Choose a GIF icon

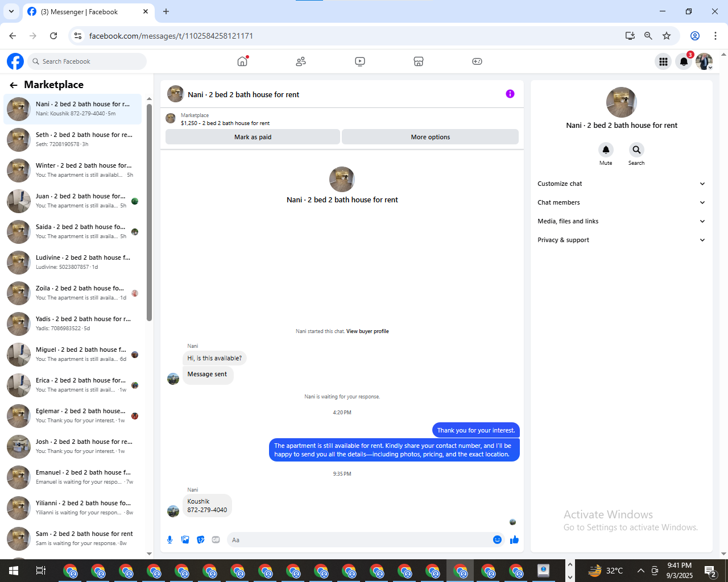[x=216, y=540]
